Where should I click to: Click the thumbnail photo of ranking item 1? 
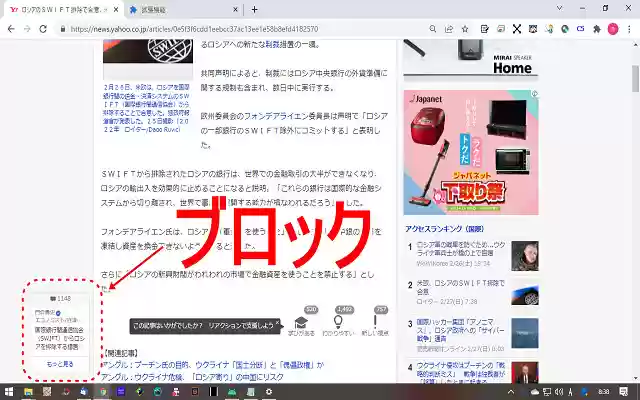point(525,256)
